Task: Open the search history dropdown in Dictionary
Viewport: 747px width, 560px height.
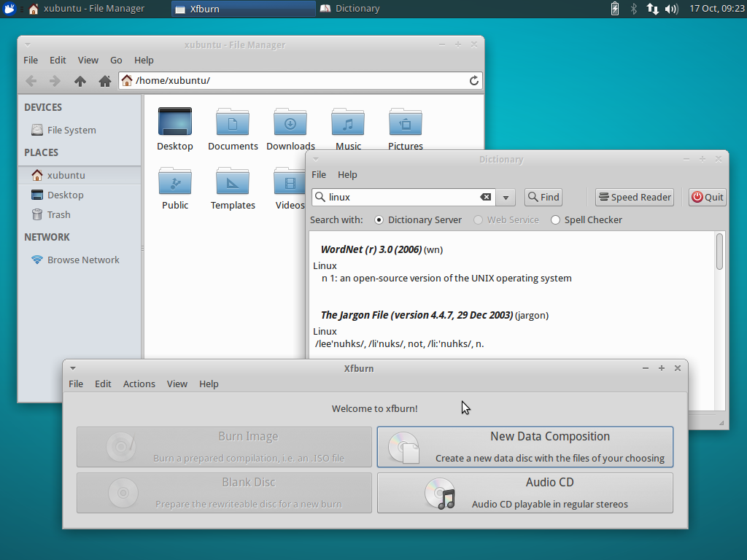Action: click(506, 197)
